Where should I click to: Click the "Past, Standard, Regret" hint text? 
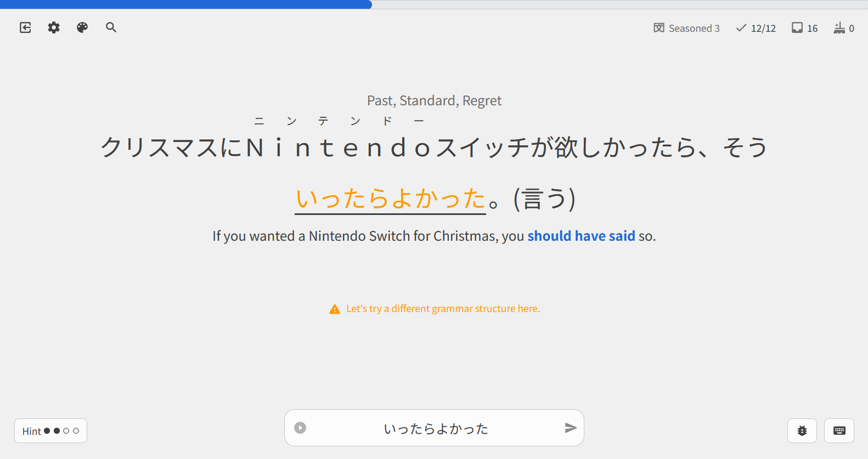point(434,101)
